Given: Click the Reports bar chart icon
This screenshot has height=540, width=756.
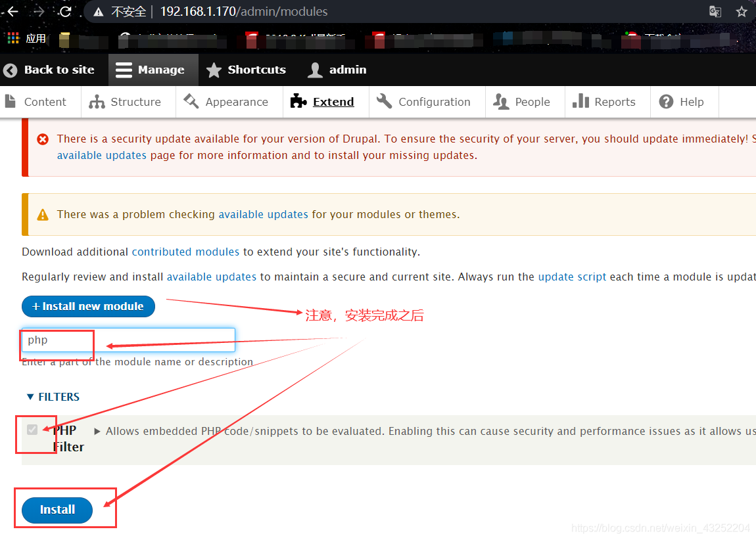Looking at the screenshot, I should pyautogui.click(x=580, y=101).
